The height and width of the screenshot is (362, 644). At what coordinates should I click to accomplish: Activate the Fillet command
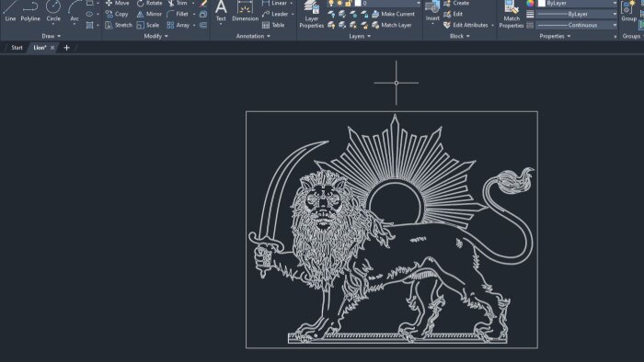178,14
